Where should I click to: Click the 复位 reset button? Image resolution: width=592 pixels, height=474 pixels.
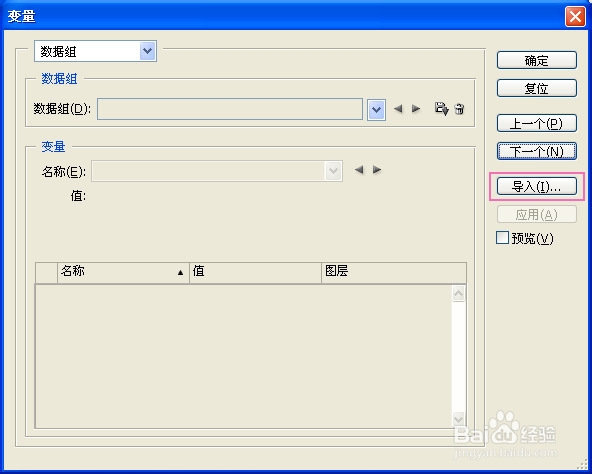(x=537, y=88)
